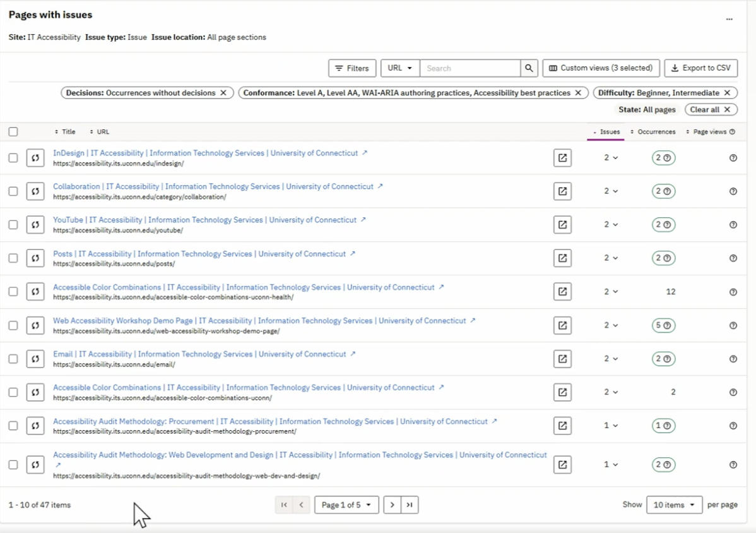Image resolution: width=756 pixels, height=533 pixels.
Task: Remove the Conformance filter chip
Action: pyautogui.click(x=578, y=93)
